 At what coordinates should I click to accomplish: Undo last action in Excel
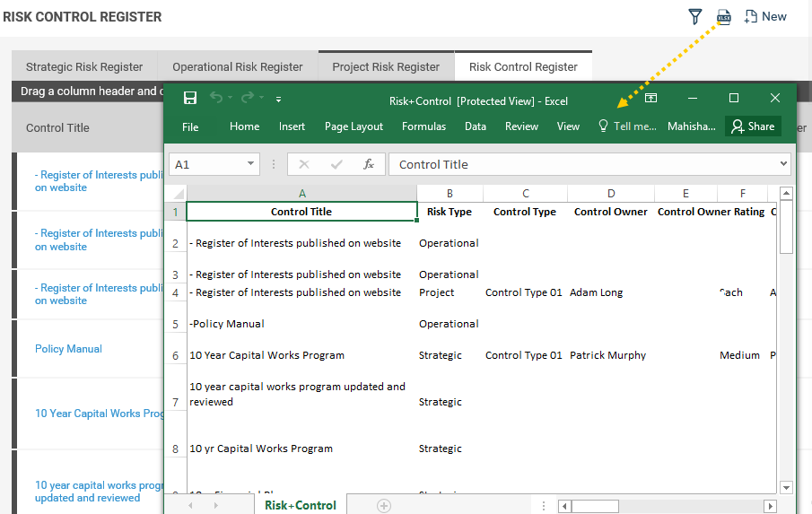(216, 97)
